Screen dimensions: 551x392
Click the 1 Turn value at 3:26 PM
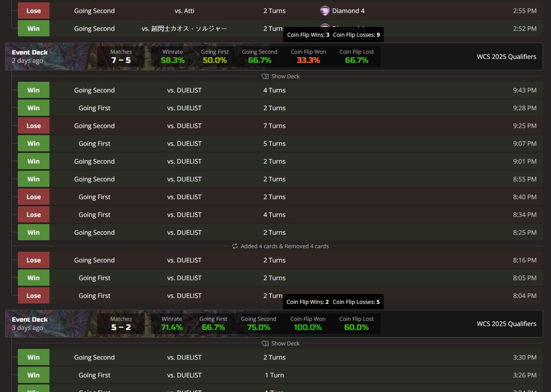tap(275, 375)
